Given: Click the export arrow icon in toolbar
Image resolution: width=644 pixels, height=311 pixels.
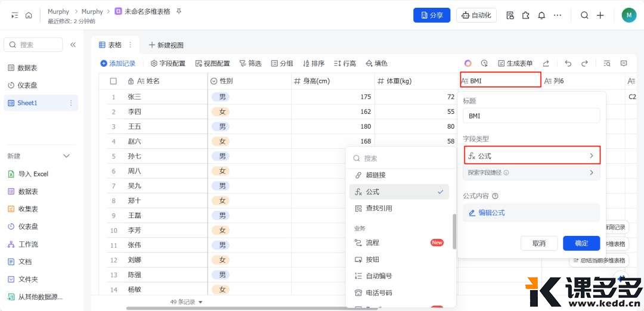Looking at the screenshot, I should [546, 63].
